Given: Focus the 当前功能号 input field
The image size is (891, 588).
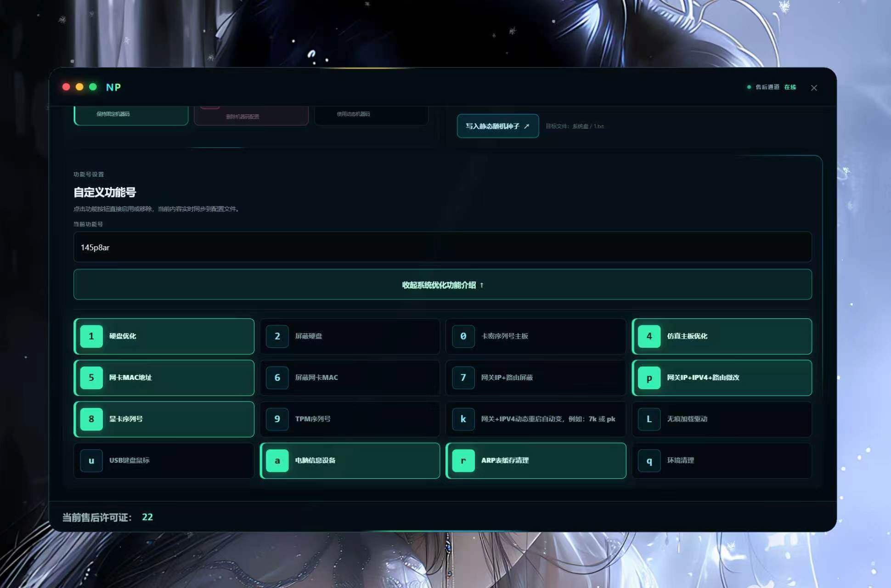Looking at the screenshot, I should pyautogui.click(x=443, y=247).
